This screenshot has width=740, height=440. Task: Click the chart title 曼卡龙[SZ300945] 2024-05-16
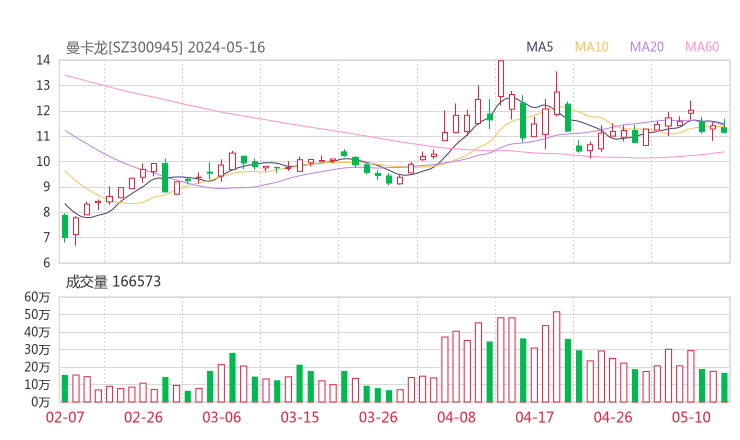click(x=166, y=47)
